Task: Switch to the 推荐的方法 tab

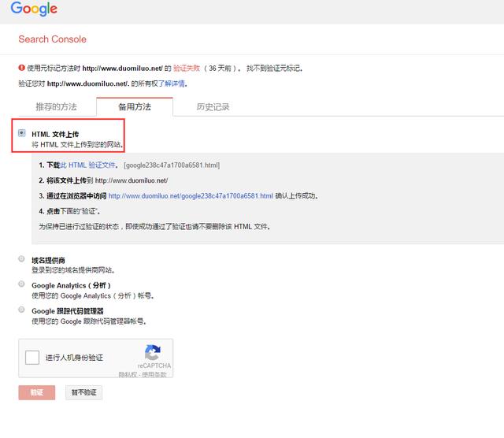Action: click(x=56, y=107)
